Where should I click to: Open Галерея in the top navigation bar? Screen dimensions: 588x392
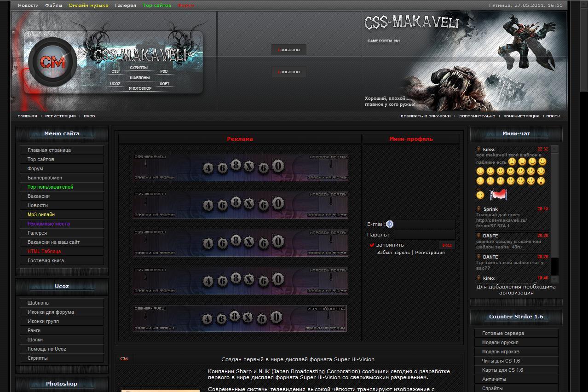(126, 6)
